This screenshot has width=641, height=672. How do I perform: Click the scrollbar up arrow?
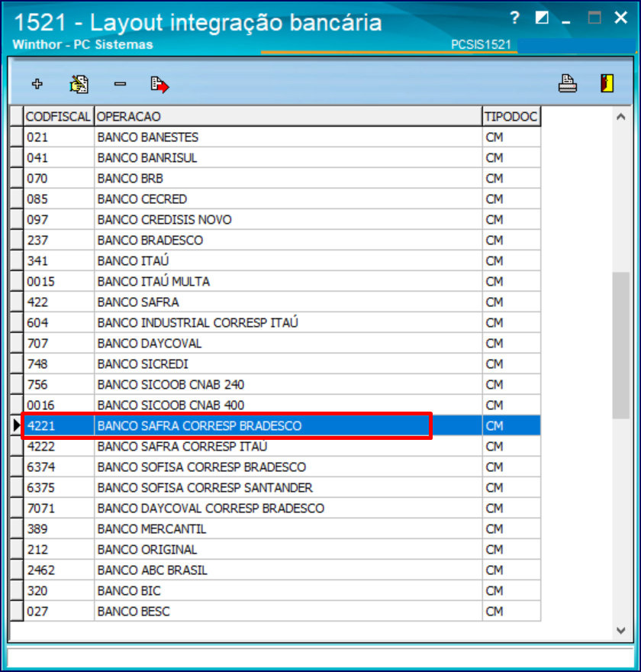tap(621, 117)
